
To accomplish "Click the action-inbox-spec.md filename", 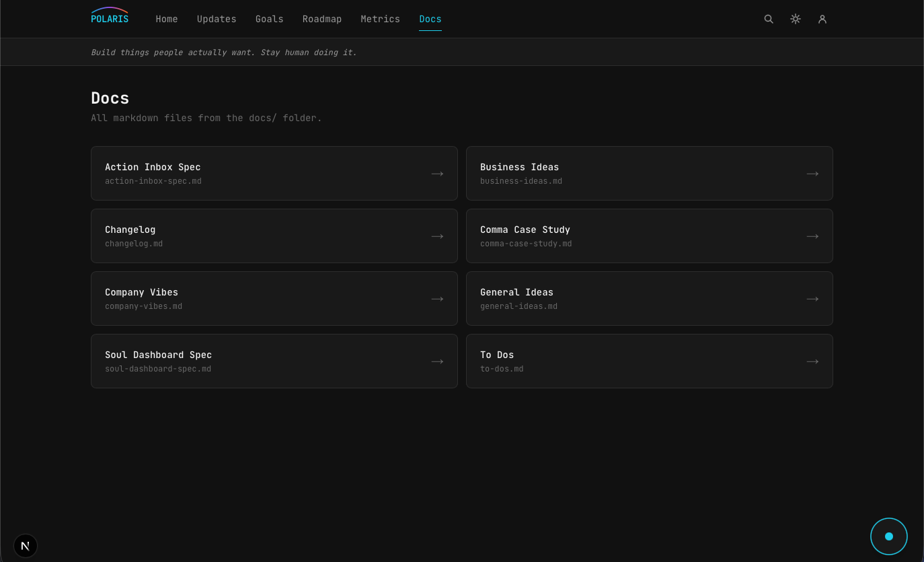I will coord(153,181).
